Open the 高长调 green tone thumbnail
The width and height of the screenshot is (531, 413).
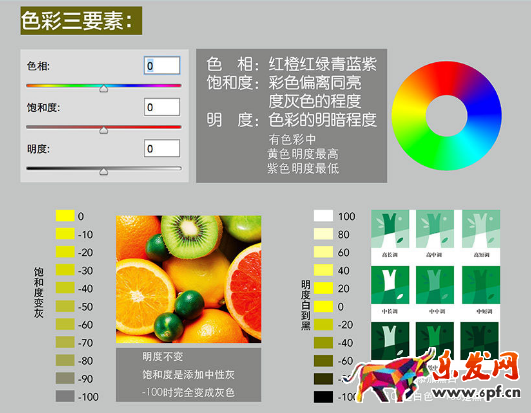tap(390, 229)
